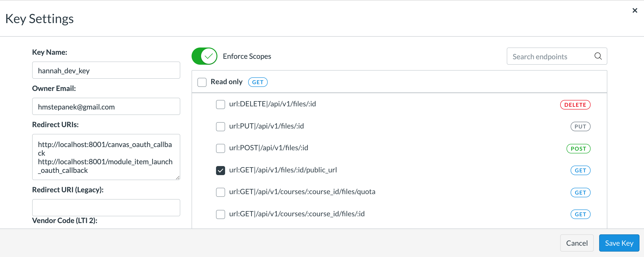Check the PUT files/:id scope
Screen dimensions: 644x257
[220, 126]
